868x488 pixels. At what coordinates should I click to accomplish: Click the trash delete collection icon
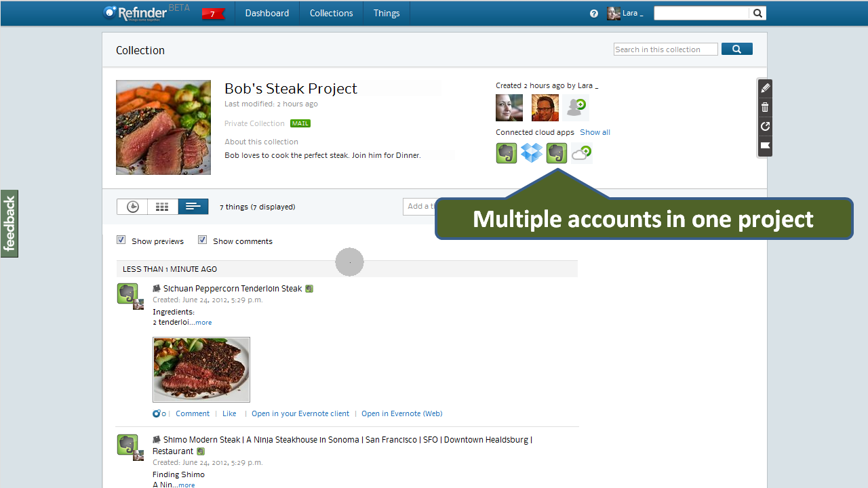765,107
